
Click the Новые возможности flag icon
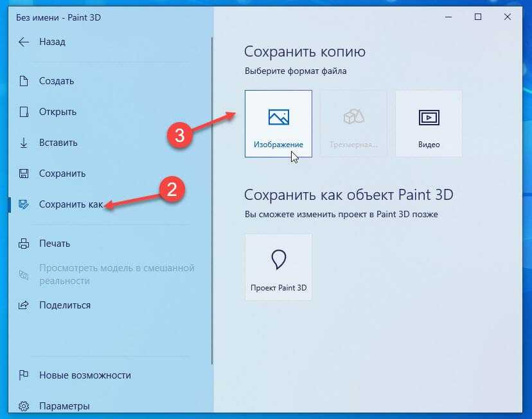[x=24, y=375]
